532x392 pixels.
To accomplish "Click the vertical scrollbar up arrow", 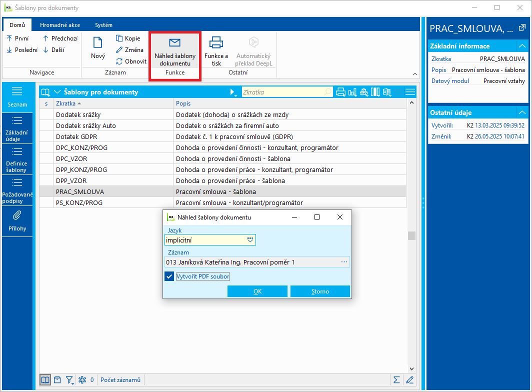I will pyautogui.click(x=411, y=102).
